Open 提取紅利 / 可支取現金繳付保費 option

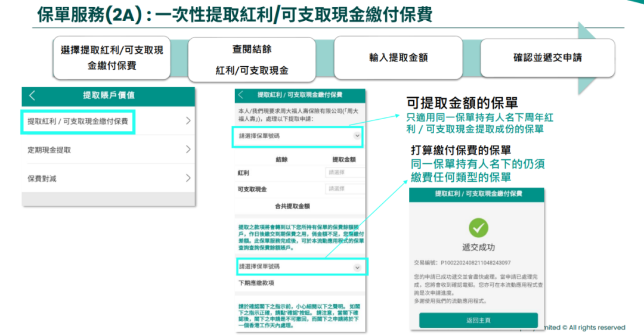tap(78, 121)
